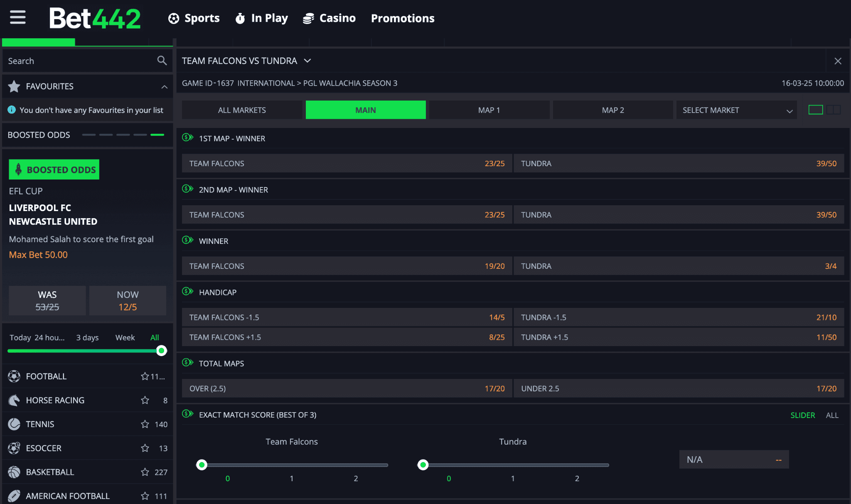Open the Select Market dropdown

tap(736, 110)
